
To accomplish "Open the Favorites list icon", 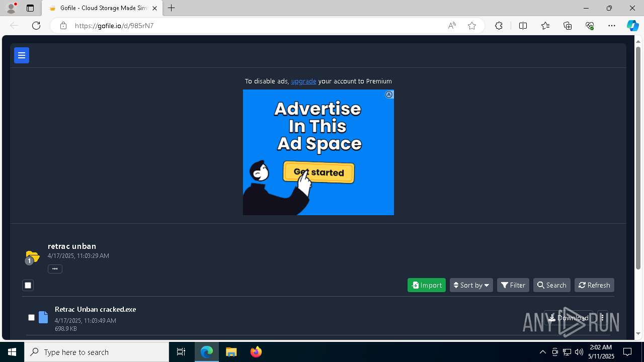I will pyautogui.click(x=545, y=26).
